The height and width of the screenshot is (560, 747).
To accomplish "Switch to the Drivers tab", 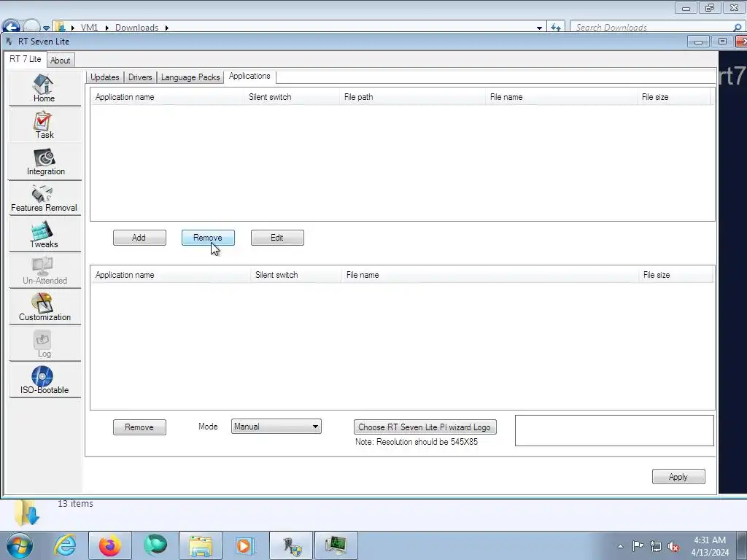I will [x=140, y=77].
